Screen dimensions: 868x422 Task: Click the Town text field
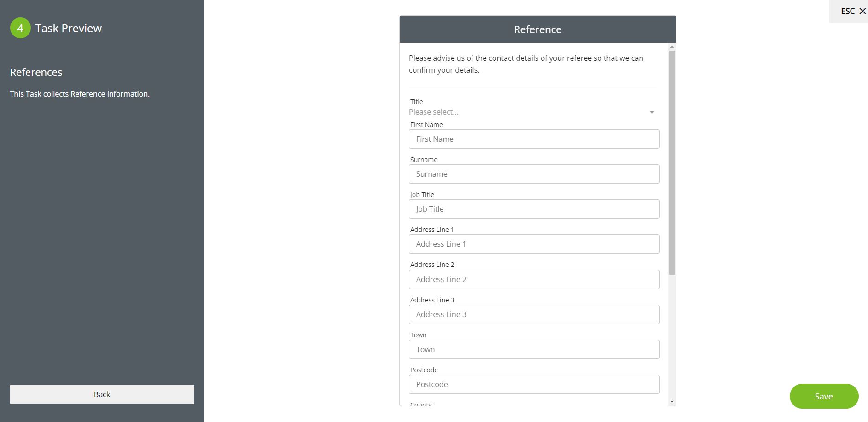pos(534,349)
